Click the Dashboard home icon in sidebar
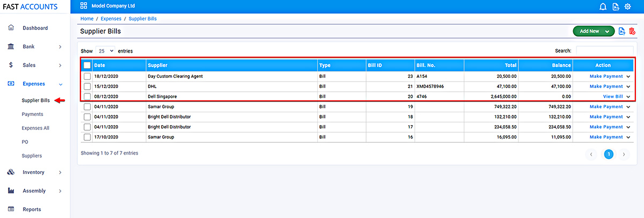Screen dimensions: 644x218 [x=11, y=28]
